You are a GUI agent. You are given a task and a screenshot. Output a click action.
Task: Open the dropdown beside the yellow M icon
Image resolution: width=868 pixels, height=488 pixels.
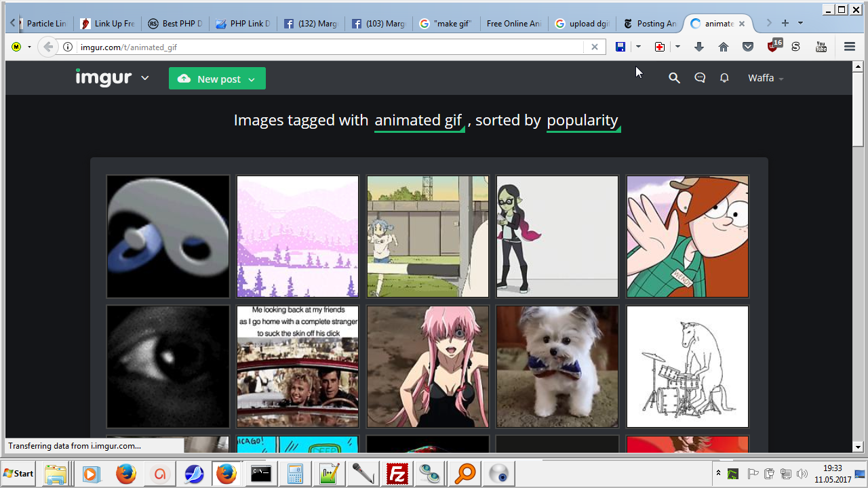pyautogui.click(x=29, y=47)
